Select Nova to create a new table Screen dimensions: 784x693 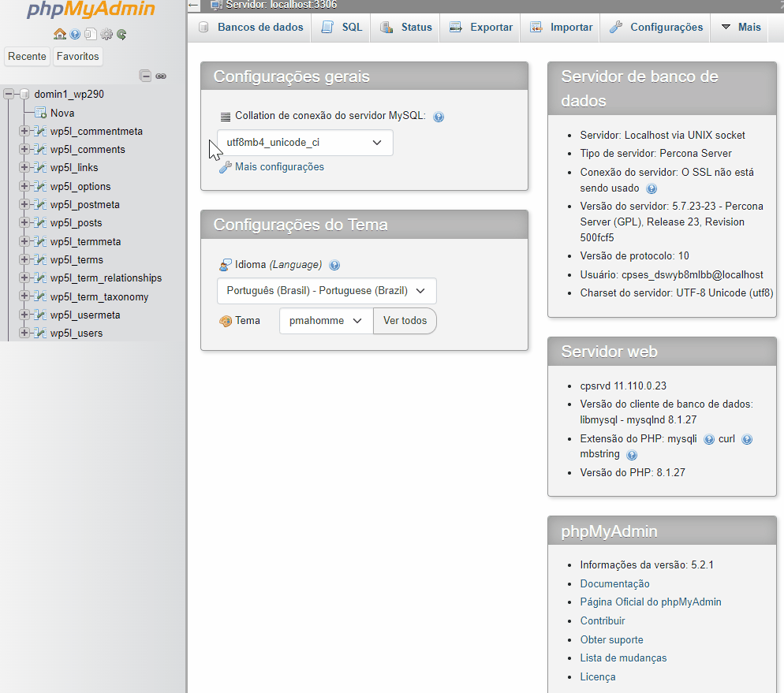62,113
